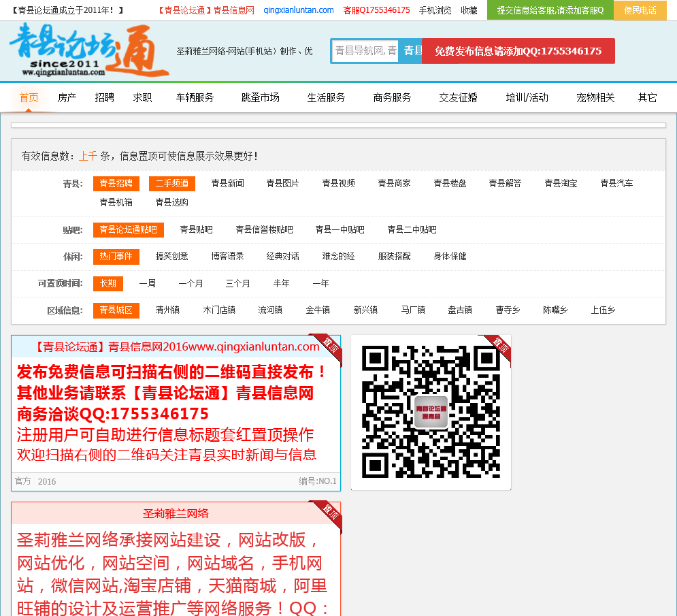Viewport: 677px width, 616px height.
Task: Select 长期 sticky duration option
Action: point(108,284)
